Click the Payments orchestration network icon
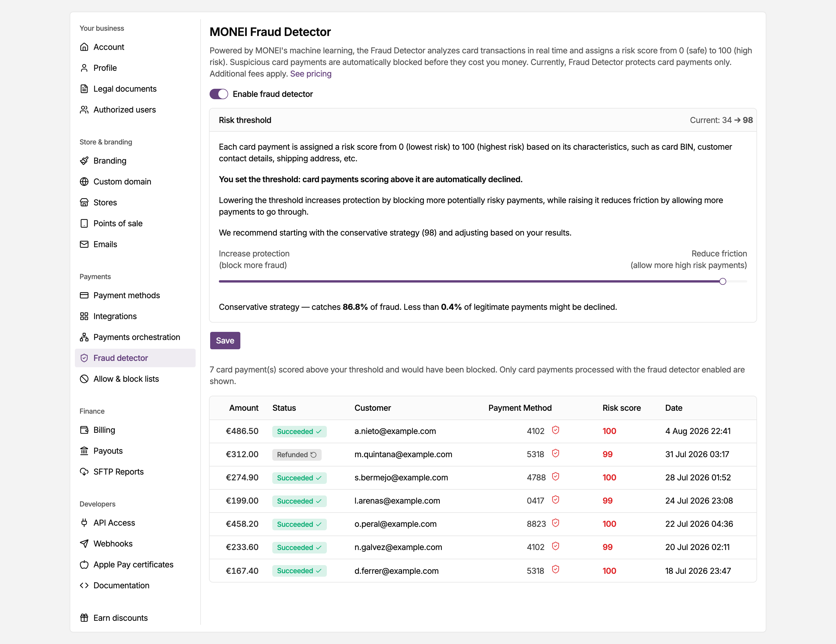836x644 pixels. pos(84,337)
